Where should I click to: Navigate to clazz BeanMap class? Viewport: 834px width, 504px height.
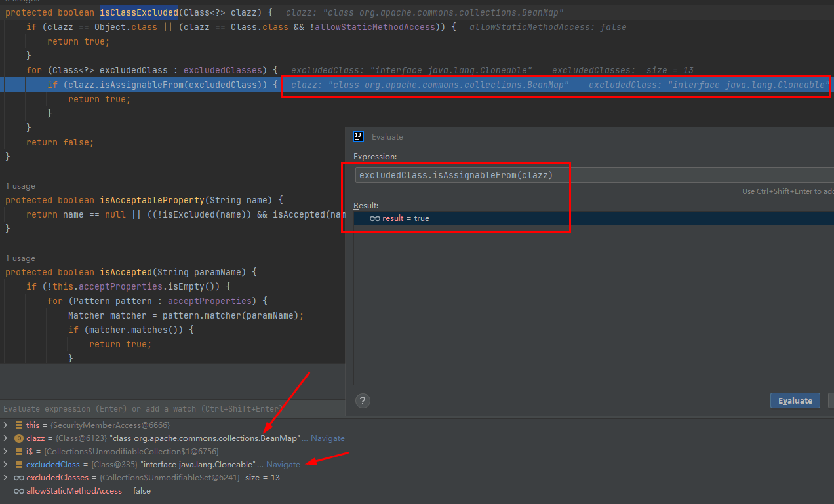pos(327,438)
